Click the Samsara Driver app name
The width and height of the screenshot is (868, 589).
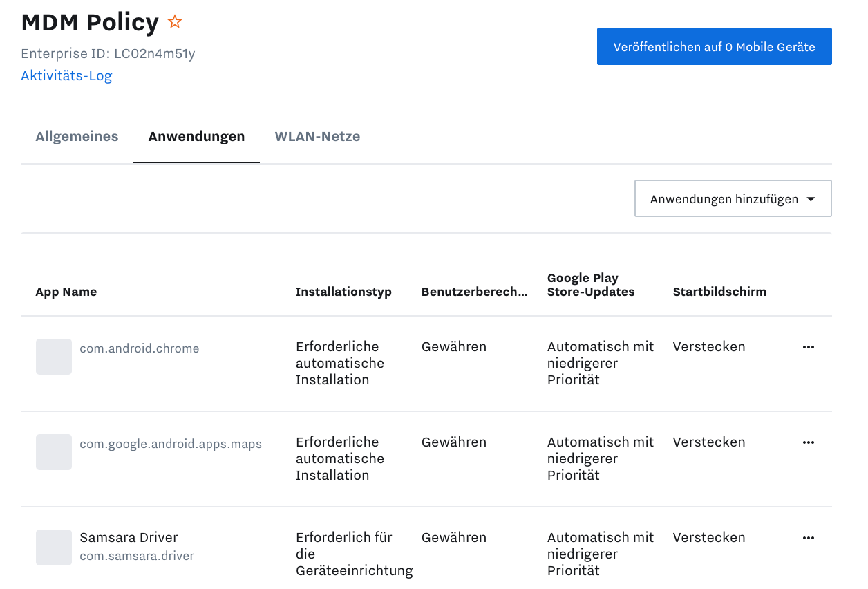click(129, 538)
